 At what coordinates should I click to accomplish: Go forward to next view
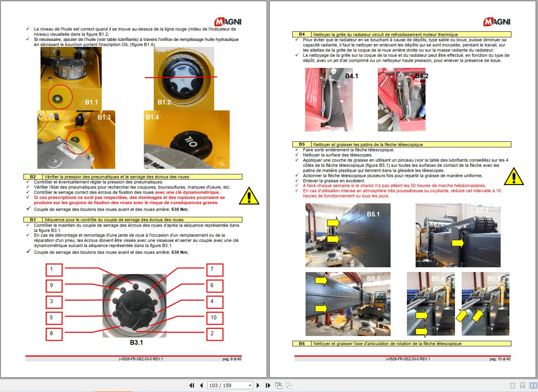[289, 385]
